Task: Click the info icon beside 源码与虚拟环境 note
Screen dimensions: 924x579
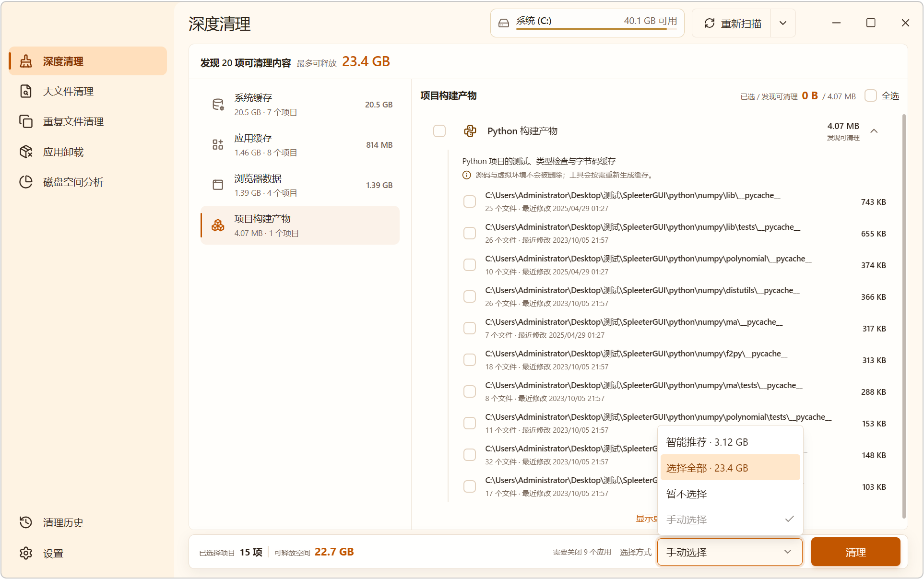Action: point(466,175)
